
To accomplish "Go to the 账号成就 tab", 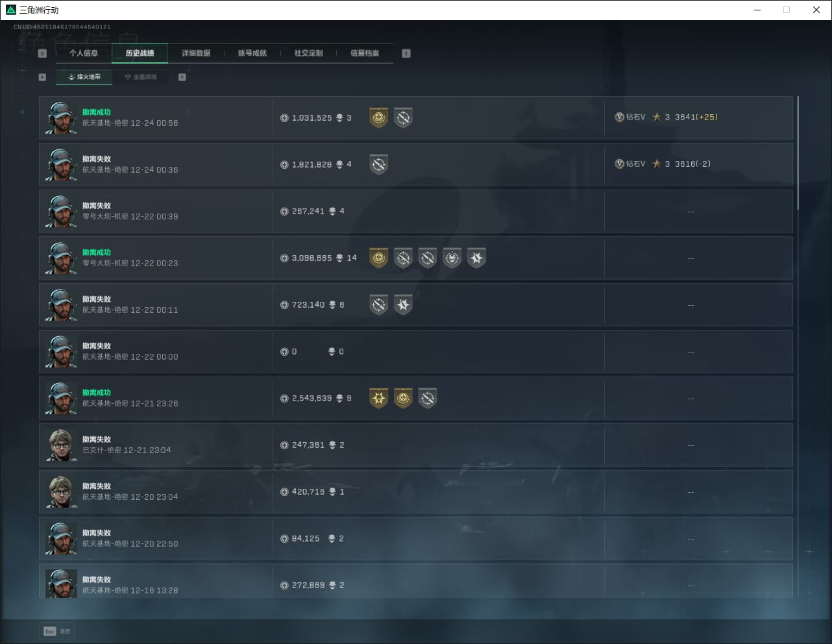I will click(252, 53).
